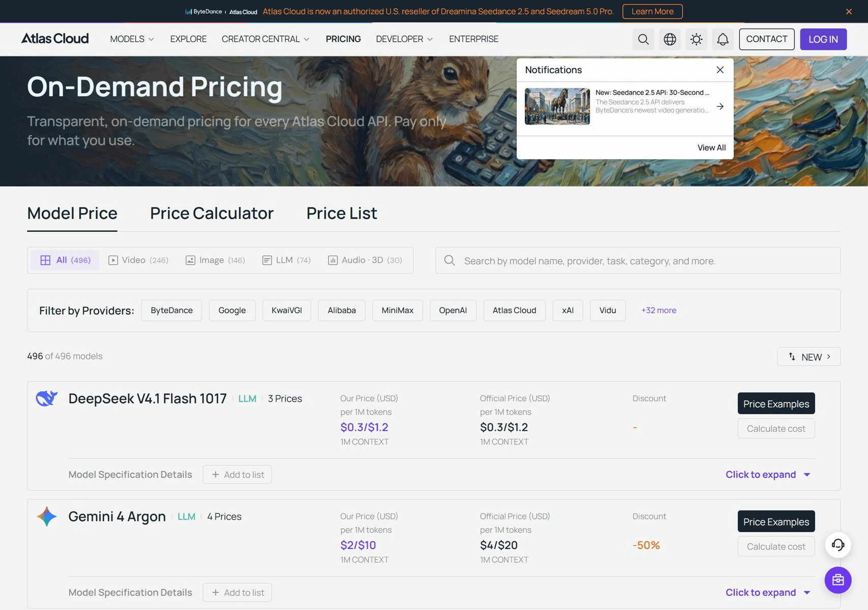Click the LOG IN button

pos(823,39)
